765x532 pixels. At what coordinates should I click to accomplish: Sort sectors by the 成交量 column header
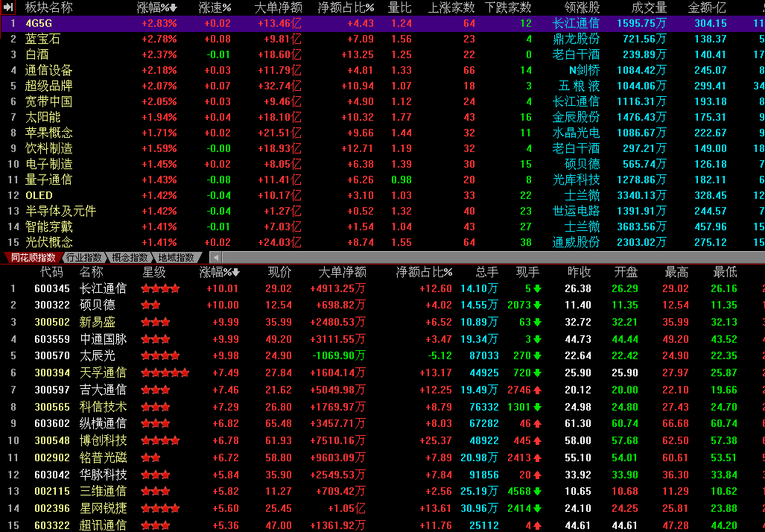(x=649, y=7)
